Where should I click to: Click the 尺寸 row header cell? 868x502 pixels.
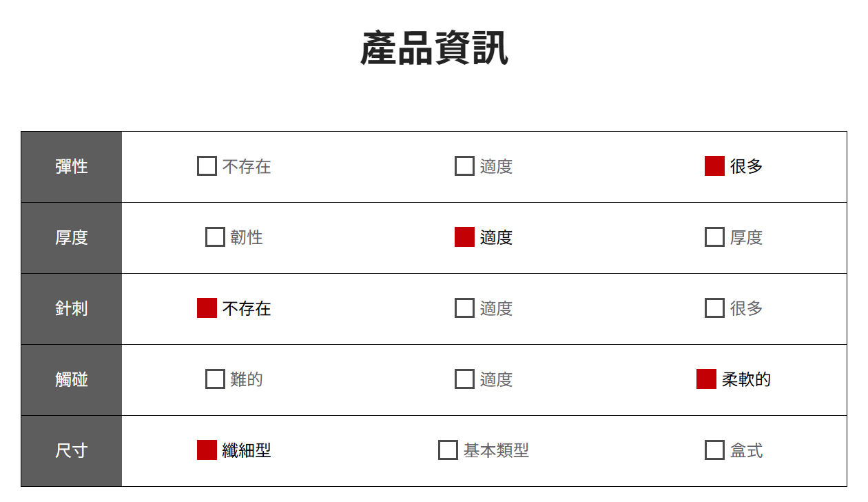(x=72, y=451)
